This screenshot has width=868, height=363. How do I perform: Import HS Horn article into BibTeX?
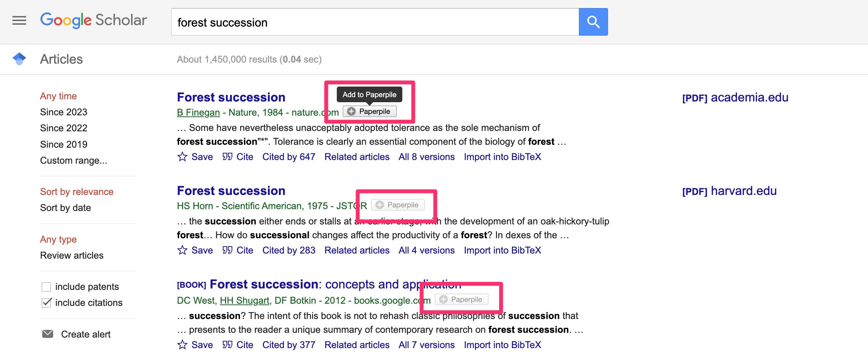coord(502,250)
